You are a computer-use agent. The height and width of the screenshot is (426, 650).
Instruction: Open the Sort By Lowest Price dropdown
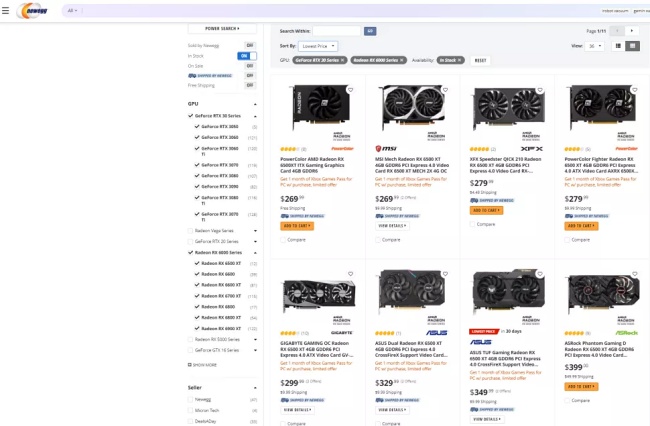[318, 46]
